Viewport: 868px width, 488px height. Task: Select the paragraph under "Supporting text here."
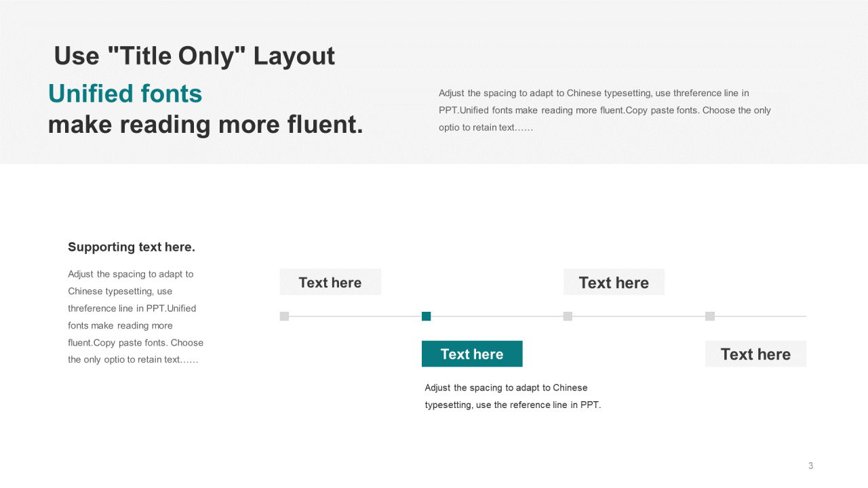coord(136,317)
